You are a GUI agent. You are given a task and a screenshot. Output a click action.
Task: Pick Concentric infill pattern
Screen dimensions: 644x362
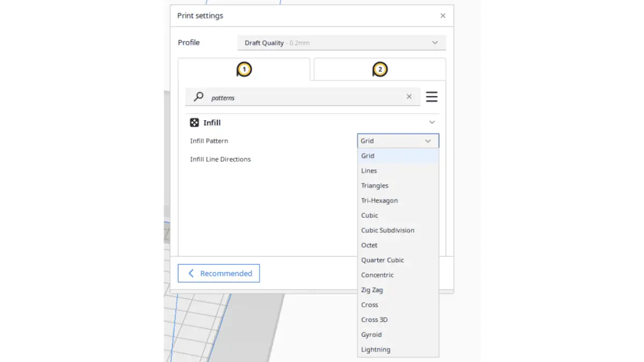pyautogui.click(x=377, y=275)
